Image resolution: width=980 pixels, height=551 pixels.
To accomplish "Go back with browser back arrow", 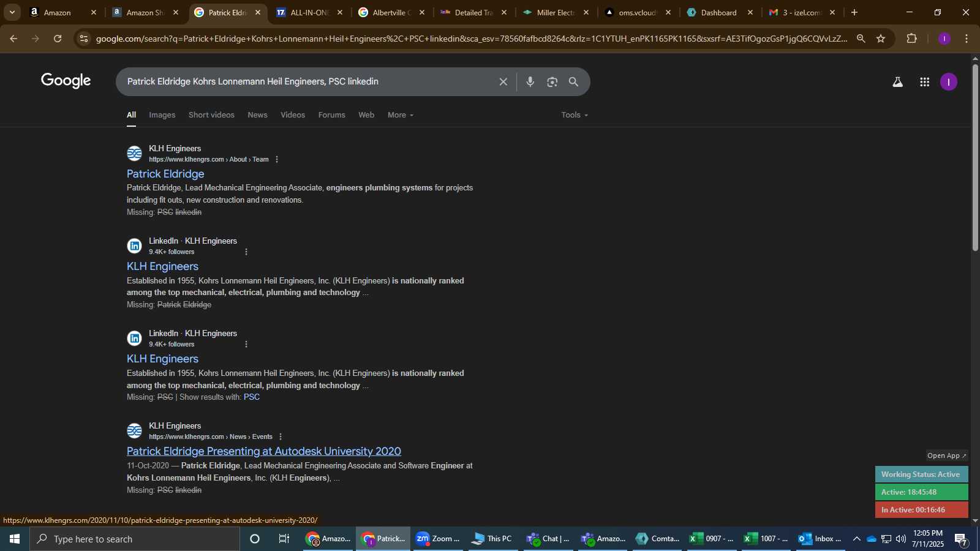I will (13, 39).
